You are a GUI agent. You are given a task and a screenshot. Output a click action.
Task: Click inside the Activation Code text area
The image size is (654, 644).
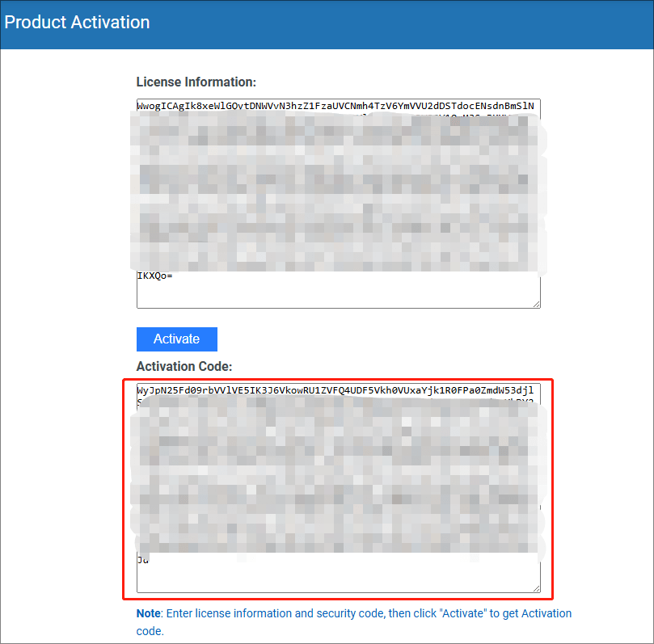(338, 488)
